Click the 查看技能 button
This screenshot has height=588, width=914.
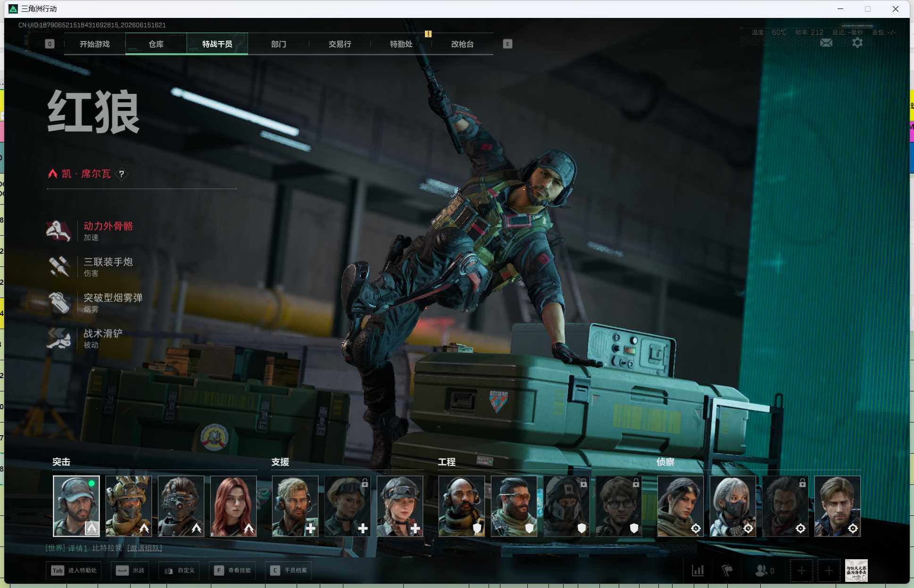point(233,571)
